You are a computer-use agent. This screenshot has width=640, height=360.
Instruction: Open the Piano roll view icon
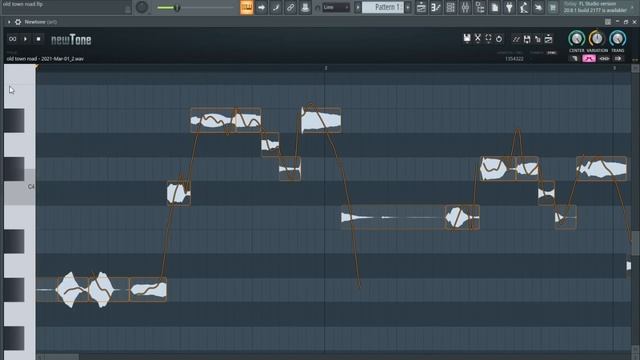(x=436, y=7)
